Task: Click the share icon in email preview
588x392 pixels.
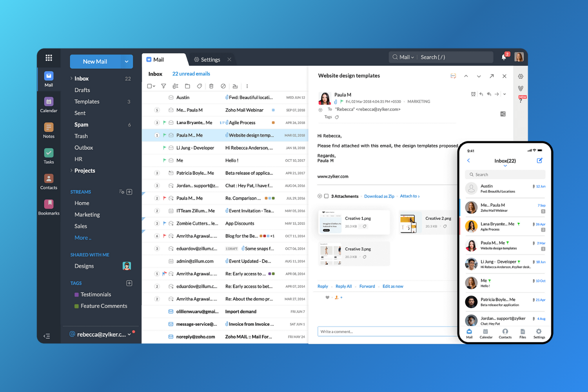Action: 503,114
